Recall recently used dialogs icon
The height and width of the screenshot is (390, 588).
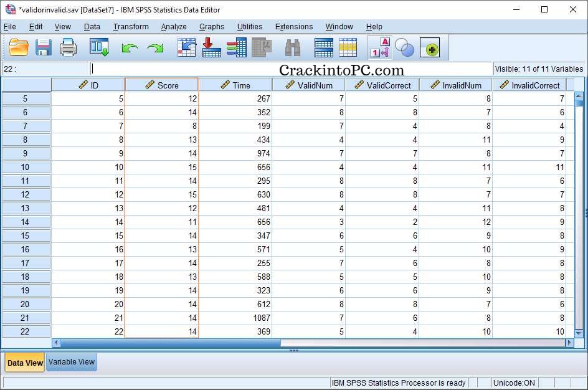[99, 47]
